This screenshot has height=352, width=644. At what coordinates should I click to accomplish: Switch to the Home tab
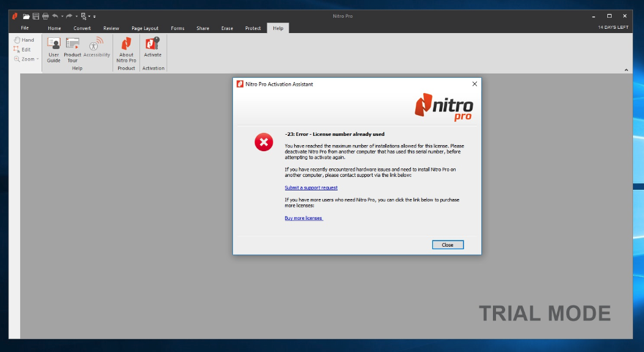(54, 28)
